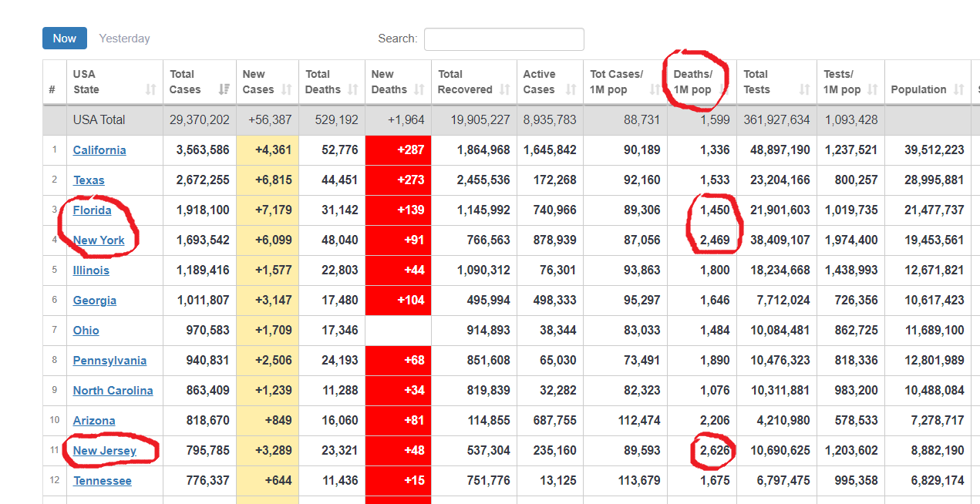Sort by New Deaths sort icon
Screen dimensions: 980x504
coord(419,89)
